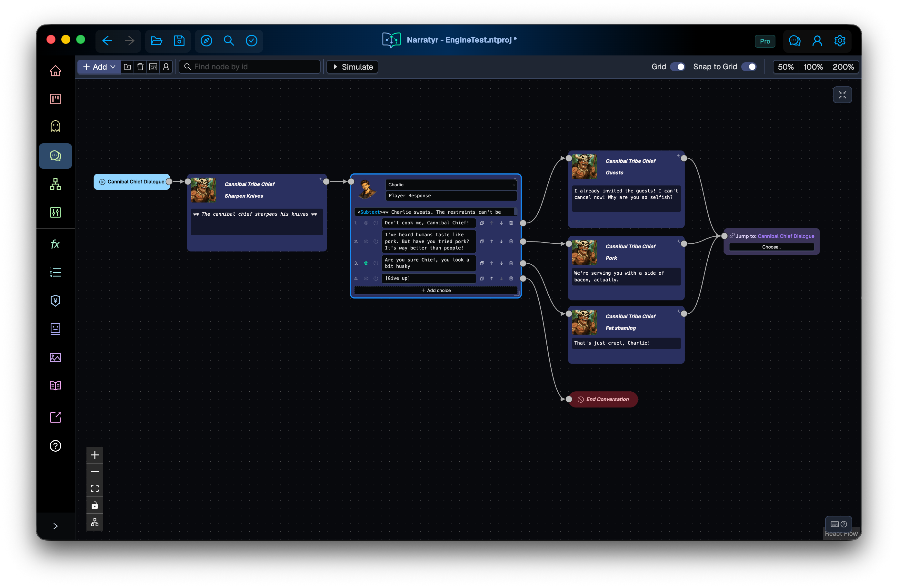Viewport: 898px width, 588px height.
Task: Duplicate the '[Give up]' choice
Action: point(482,278)
